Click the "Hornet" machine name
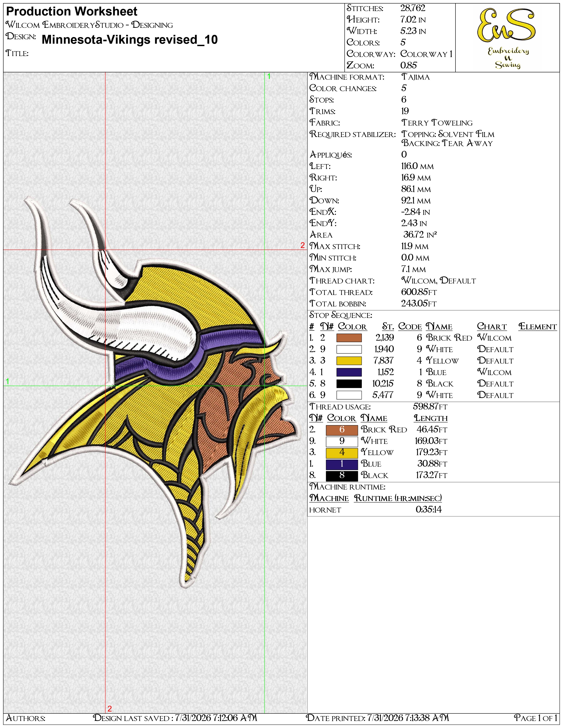This screenshot has width=563, height=728. tap(325, 510)
